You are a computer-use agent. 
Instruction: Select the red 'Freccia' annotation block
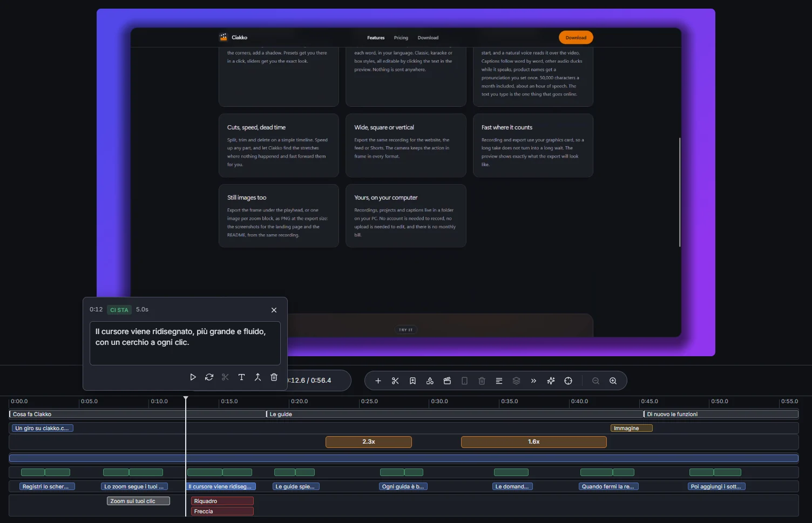[222, 512]
